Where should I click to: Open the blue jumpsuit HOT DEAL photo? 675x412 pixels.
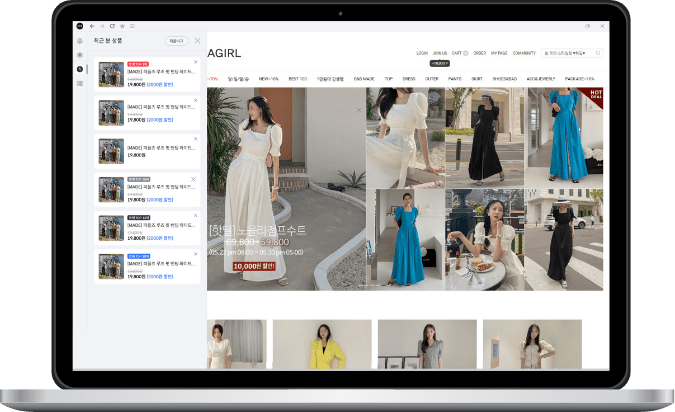click(564, 138)
